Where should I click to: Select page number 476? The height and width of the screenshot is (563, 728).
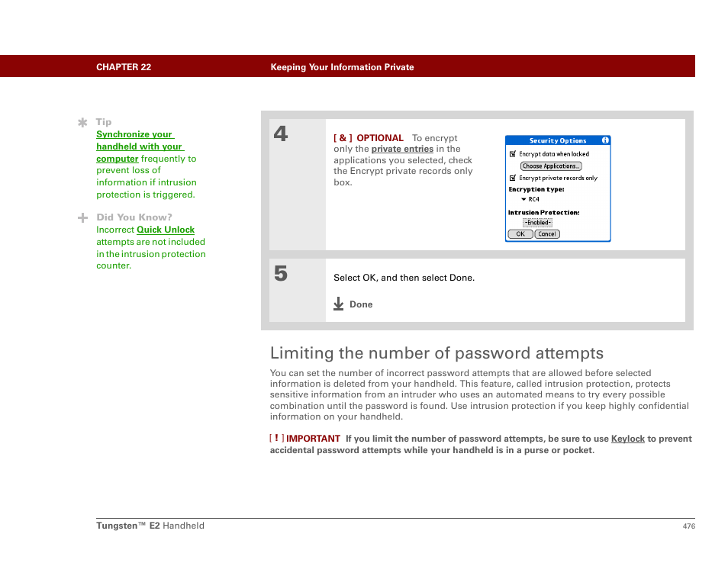click(x=688, y=526)
